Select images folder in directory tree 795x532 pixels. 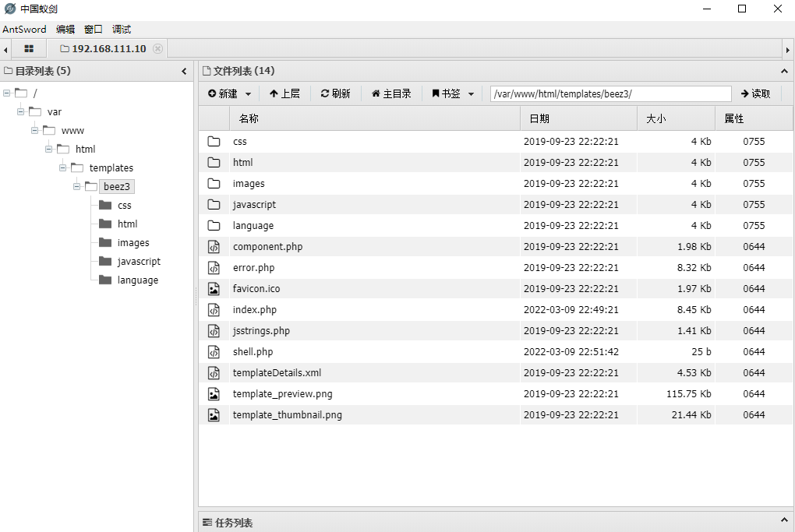[133, 243]
